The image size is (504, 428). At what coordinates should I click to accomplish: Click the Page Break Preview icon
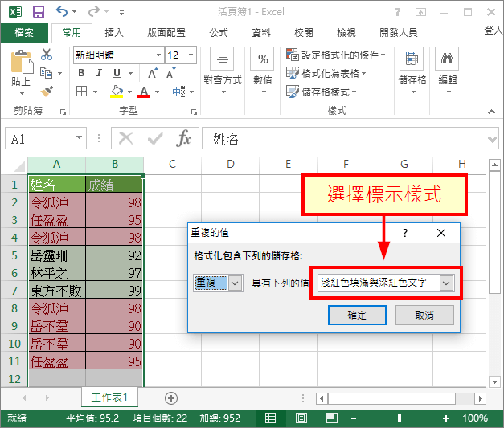(x=326, y=418)
